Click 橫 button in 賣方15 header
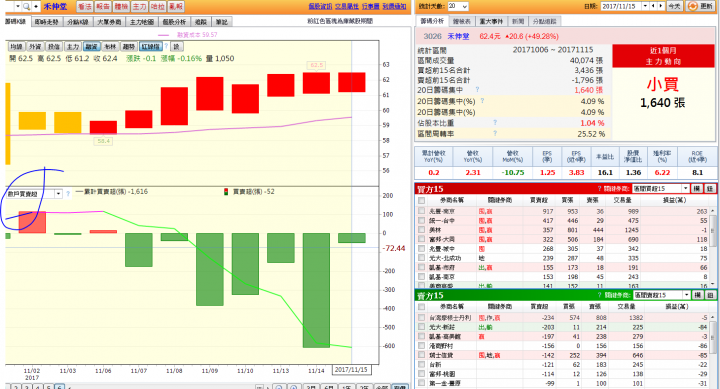This screenshot has height=389, width=720. pos(698,295)
